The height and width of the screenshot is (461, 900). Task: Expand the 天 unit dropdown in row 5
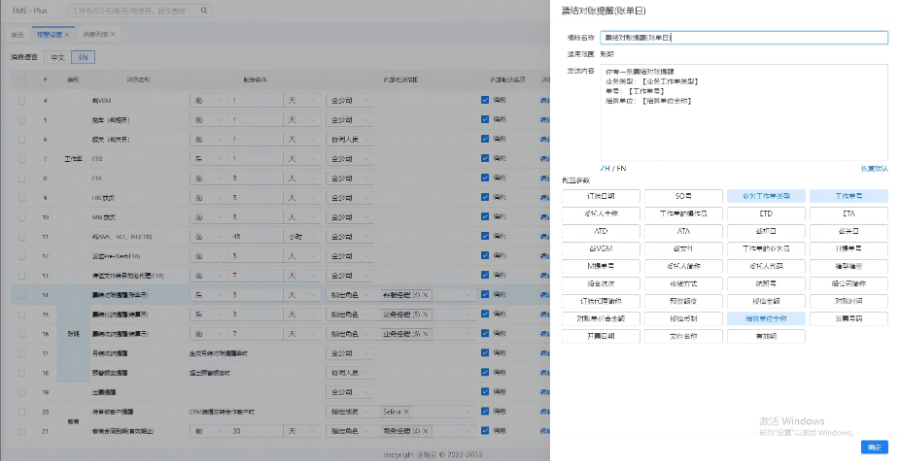pyautogui.click(x=302, y=120)
